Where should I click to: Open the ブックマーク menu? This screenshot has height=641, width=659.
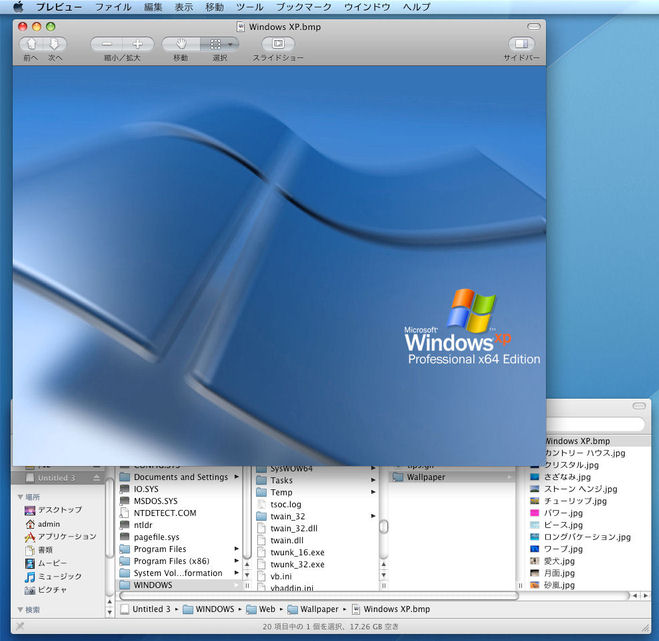pos(303,7)
